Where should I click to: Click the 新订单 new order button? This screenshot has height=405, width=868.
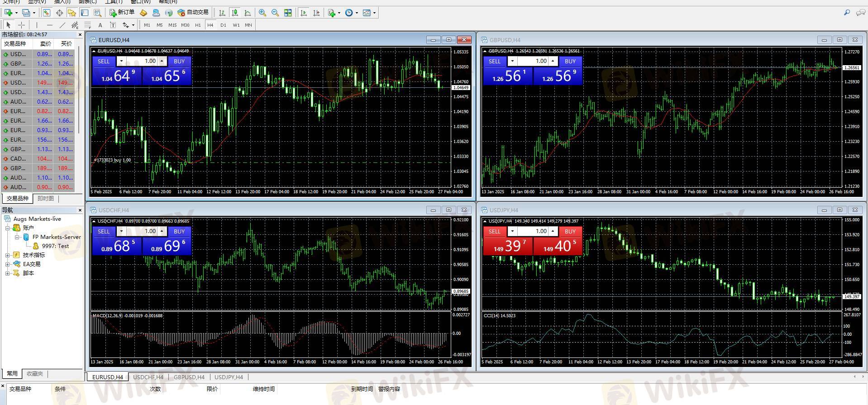pyautogui.click(x=122, y=13)
